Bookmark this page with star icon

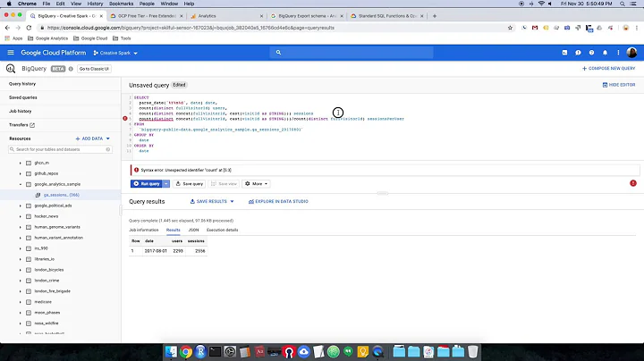click(x=510, y=28)
